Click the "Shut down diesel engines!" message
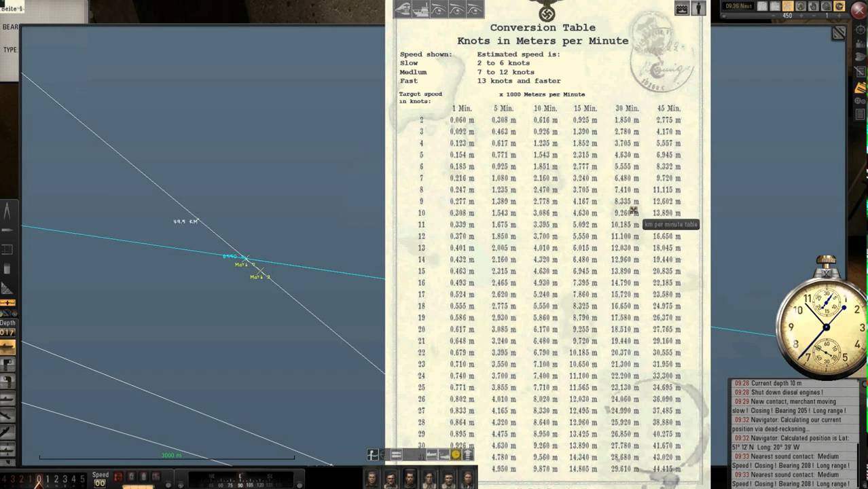868x489 pixels. [x=786, y=393]
